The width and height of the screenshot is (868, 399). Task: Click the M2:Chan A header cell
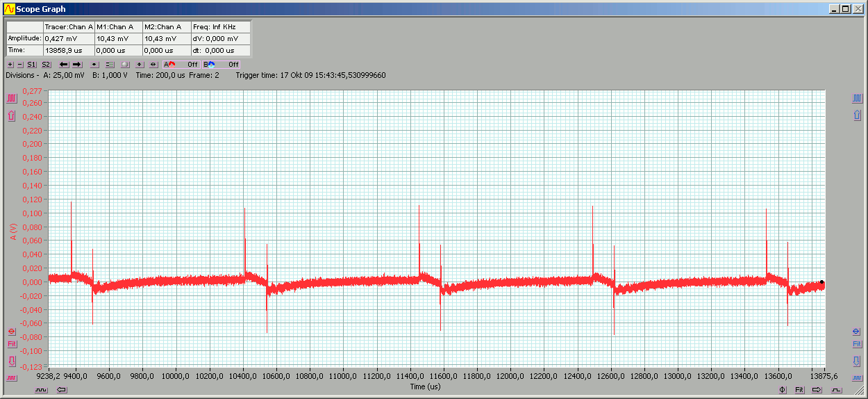(x=167, y=26)
